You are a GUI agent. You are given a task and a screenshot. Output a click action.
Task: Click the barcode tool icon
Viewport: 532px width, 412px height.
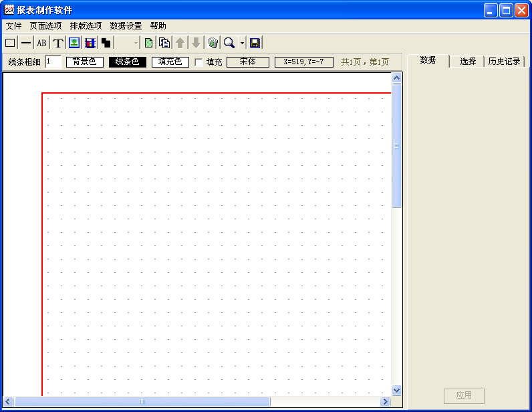click(x=90, y=43)
